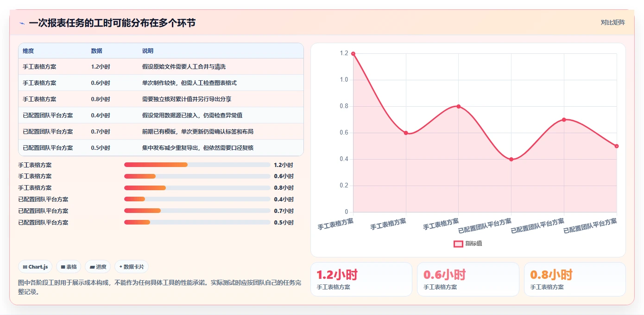The image size is (644, 315).
Task: Click table cell 0.7小时
Action: (x=101, y=132)
